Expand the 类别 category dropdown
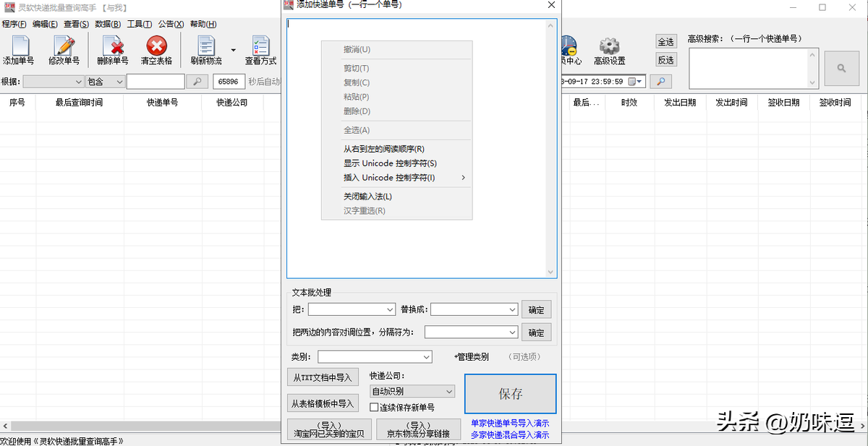 coord(375,356)
